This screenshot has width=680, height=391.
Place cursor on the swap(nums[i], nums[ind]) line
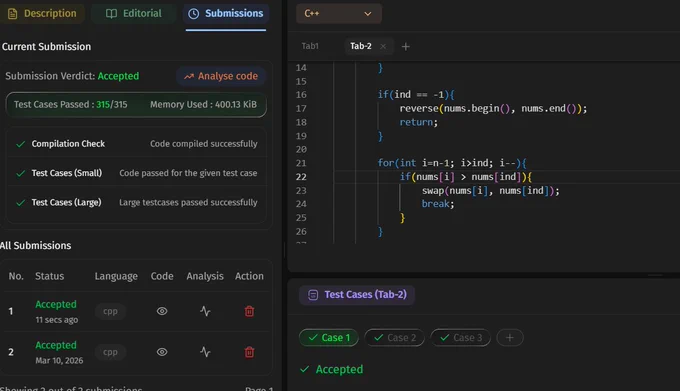tap(490, 191)
